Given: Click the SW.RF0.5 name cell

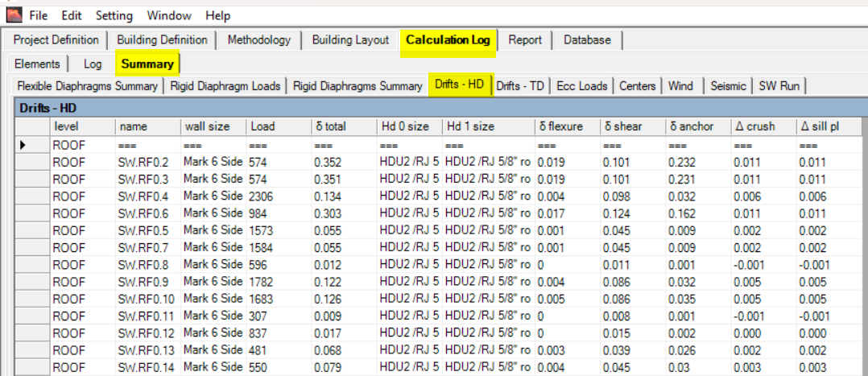Looking at the screenshot, I should 148,231.
